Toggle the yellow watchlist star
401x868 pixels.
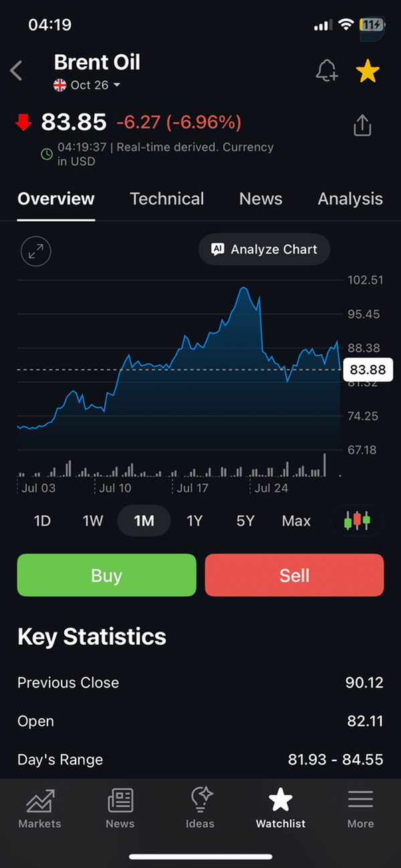point(368,70)
